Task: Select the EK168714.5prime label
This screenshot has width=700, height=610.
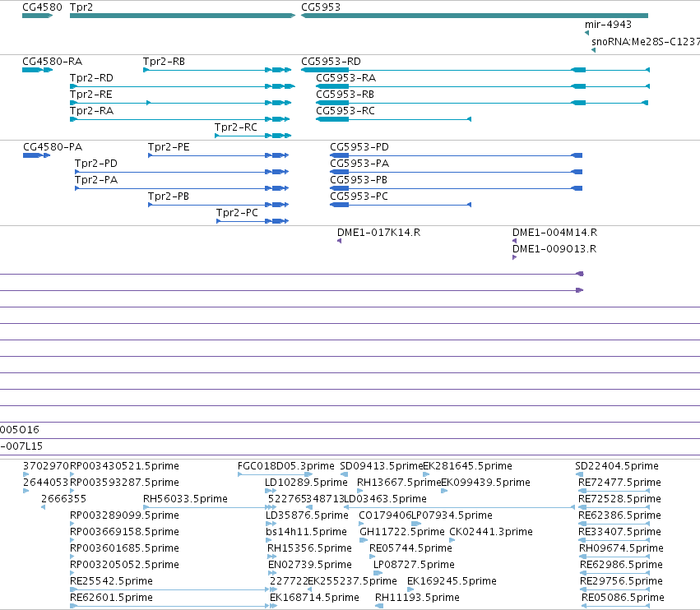Action: 314,598
